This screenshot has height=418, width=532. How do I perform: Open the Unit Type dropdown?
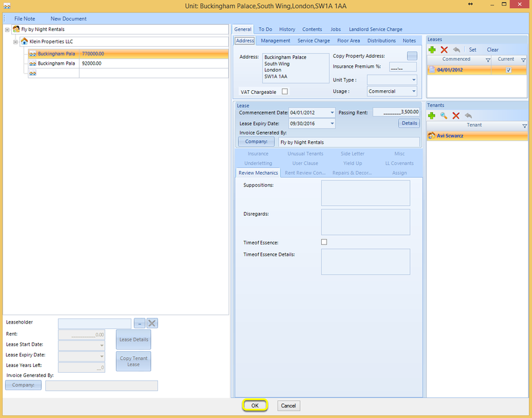pyautogui.click(x=414, y=80)
